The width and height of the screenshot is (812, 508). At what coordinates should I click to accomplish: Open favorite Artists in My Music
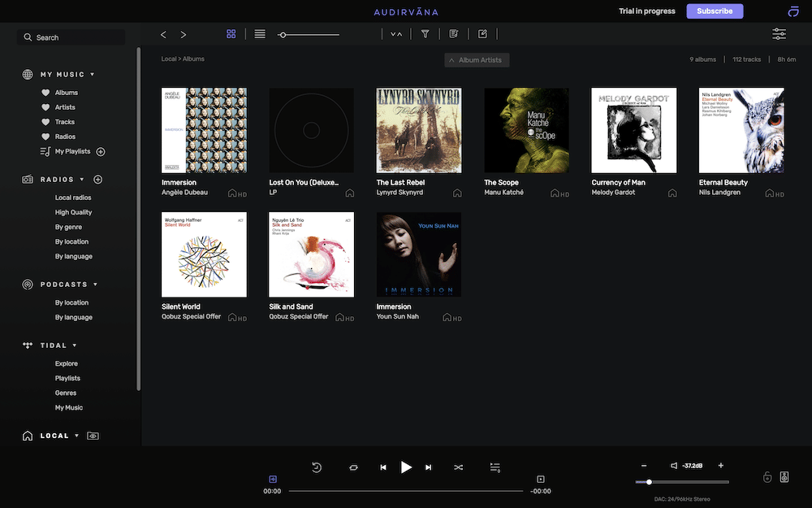tap(65, 107)
